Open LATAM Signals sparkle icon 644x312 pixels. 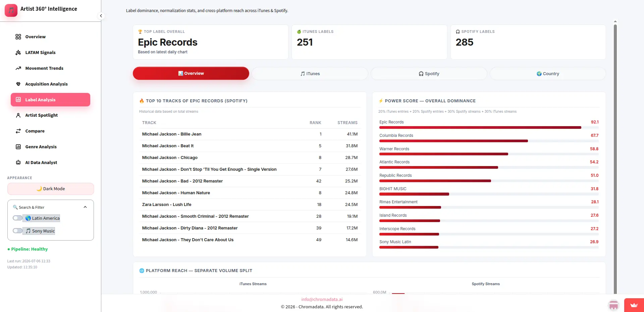[x=18, y=52]
